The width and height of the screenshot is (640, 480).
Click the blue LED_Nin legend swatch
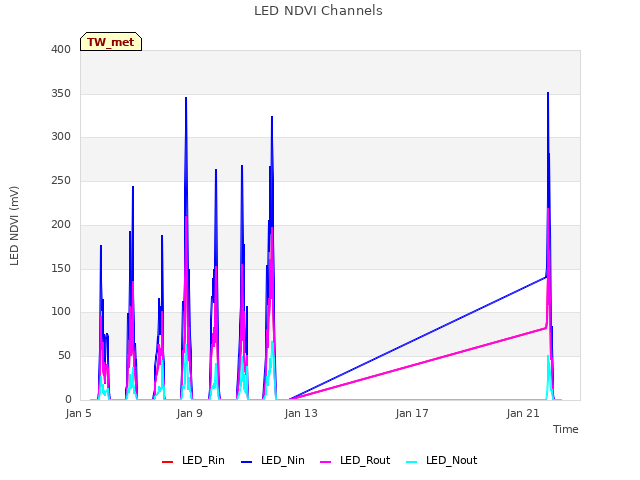(247, 462)
